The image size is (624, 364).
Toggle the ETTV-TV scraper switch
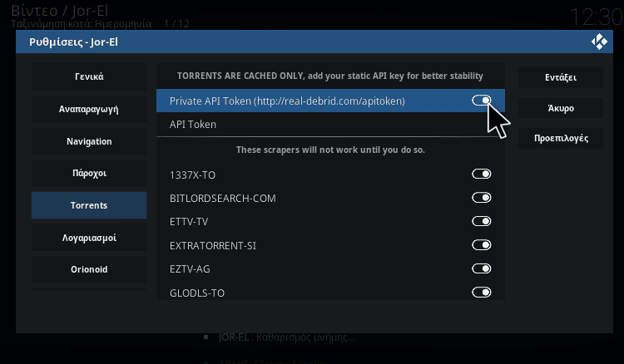click(x=481, y=222)
